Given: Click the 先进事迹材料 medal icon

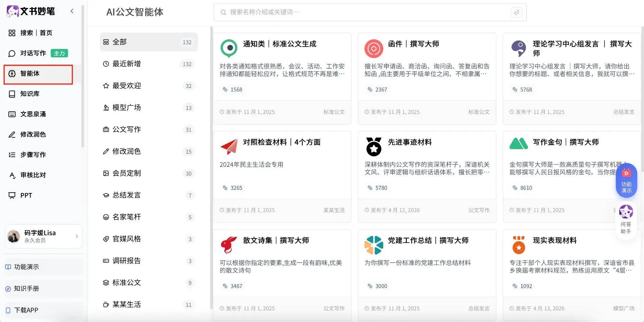Looking at the screenshot, I should pos(374,146).
